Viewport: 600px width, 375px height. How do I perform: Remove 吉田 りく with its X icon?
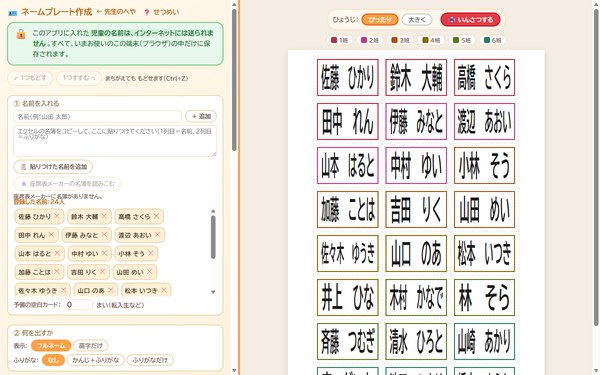tap(103, 272)
